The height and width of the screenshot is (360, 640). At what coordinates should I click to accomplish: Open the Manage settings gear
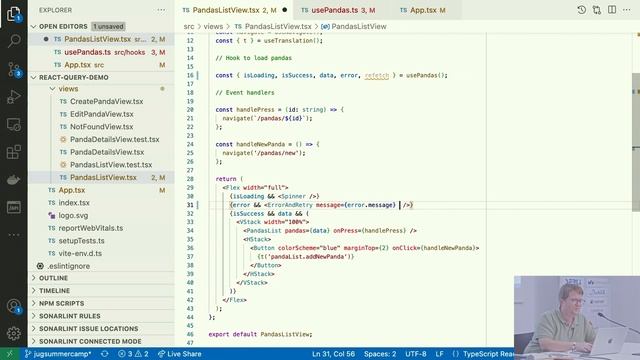click(14, 333)
